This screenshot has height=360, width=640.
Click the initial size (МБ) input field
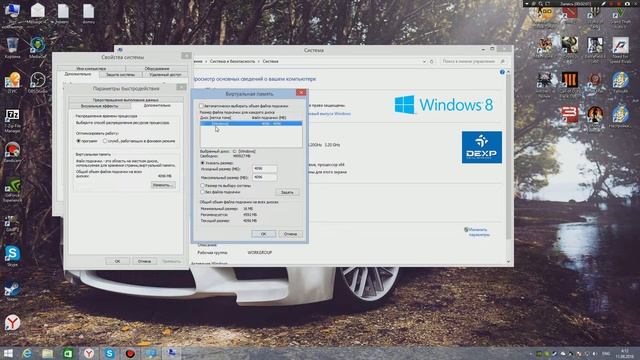[264, 169]
